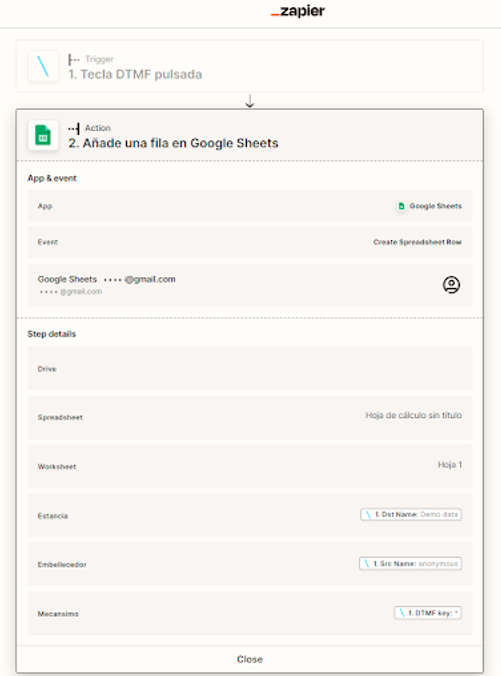This screenshot has width=501, height=676.
Task: Click the Step details section heading
Action: tap(52, 334)
